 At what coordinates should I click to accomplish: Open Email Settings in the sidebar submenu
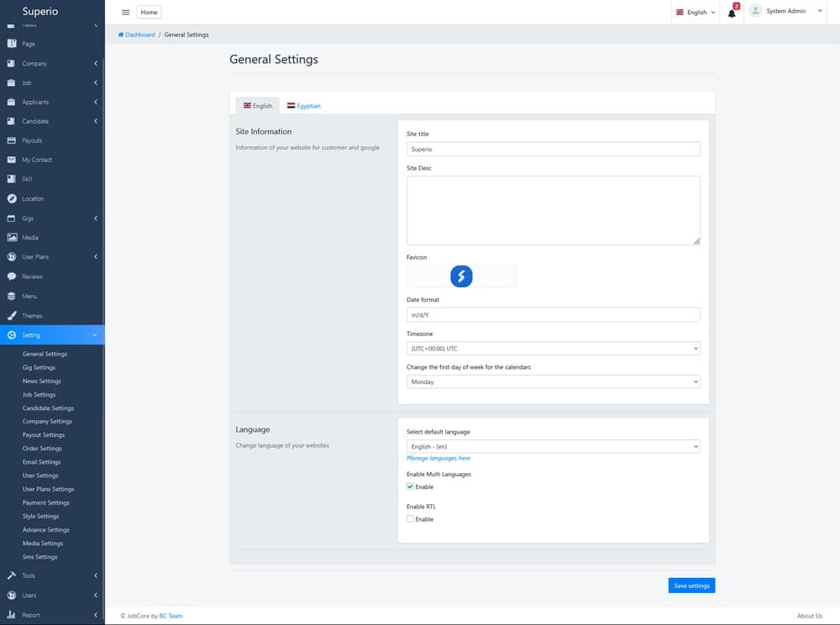41,462
